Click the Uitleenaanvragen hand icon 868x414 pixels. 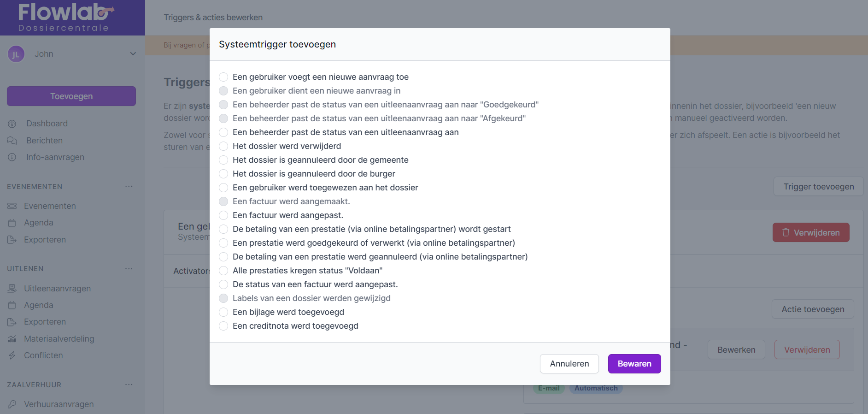tap(12, 289)
